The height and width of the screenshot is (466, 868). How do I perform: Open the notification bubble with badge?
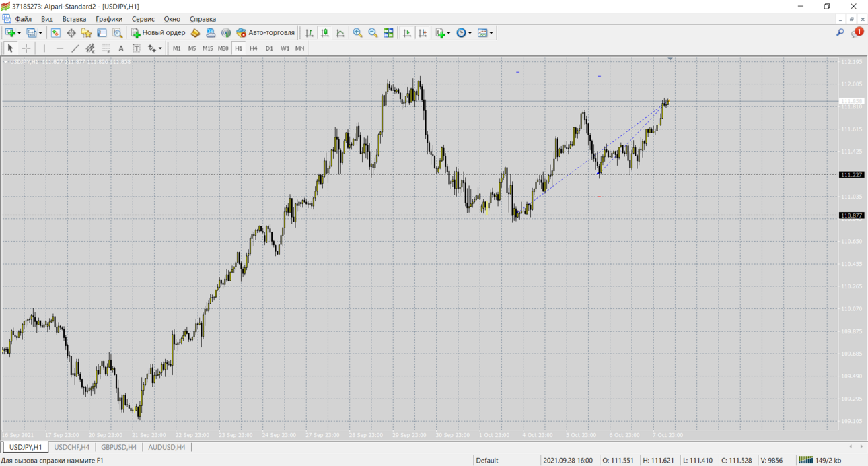(x=857, y=32)
